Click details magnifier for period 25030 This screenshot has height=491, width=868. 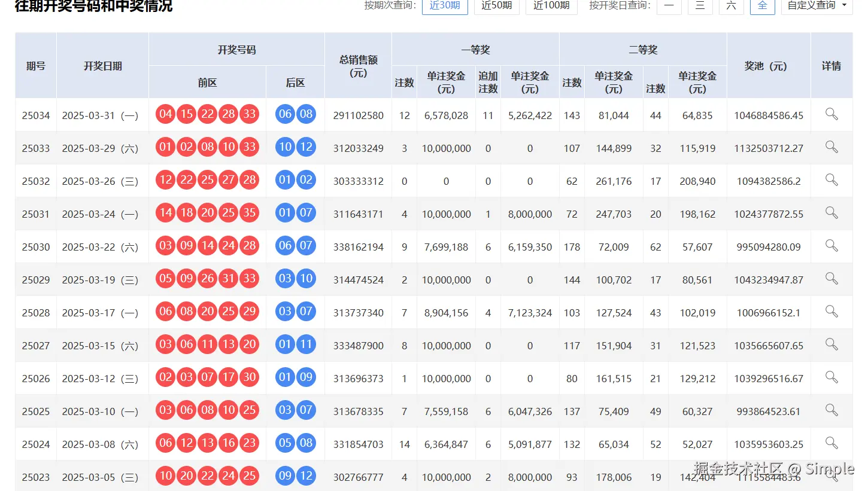click(830, 245)
